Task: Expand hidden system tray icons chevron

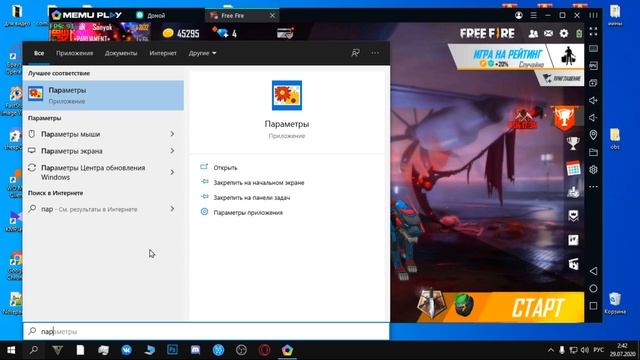Action: coord(550,350)
